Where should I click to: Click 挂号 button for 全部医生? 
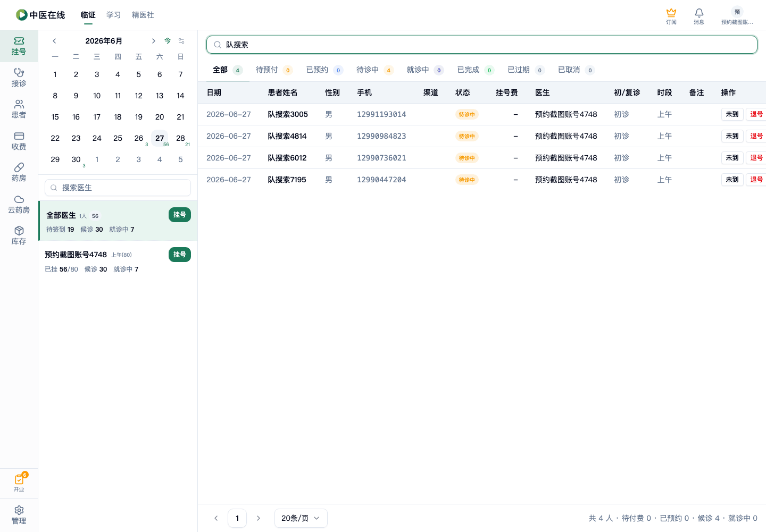pos(180,215)
